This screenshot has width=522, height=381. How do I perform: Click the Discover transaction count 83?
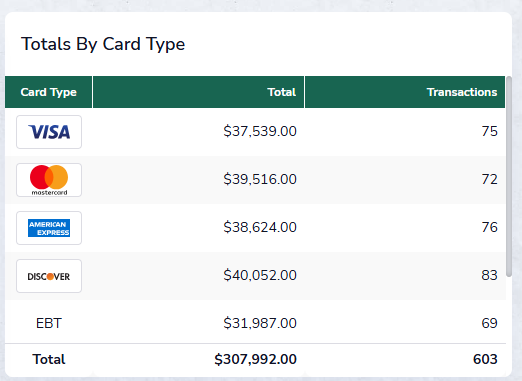pyautogui.click(x=489, y=275)
